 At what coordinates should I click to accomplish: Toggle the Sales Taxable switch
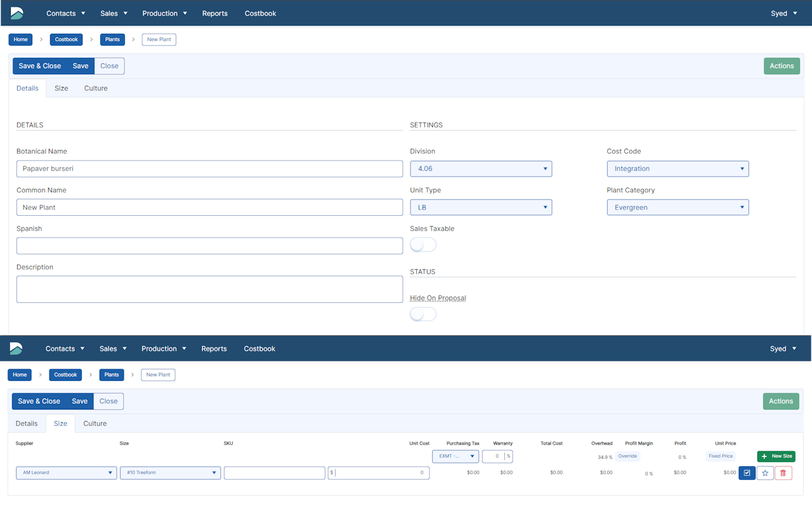(x=423, y=245)
